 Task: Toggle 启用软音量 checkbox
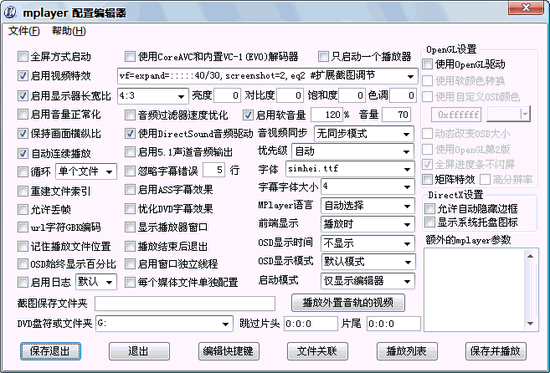click(x=248, y=115)
